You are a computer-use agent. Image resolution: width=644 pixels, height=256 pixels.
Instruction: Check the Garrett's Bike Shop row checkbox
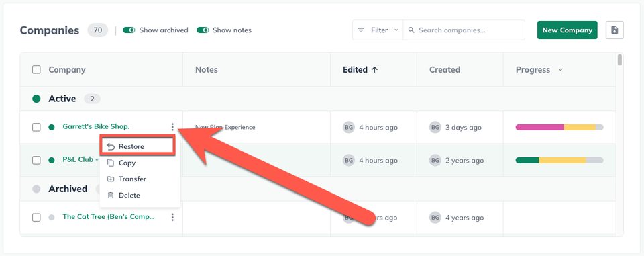36,127
